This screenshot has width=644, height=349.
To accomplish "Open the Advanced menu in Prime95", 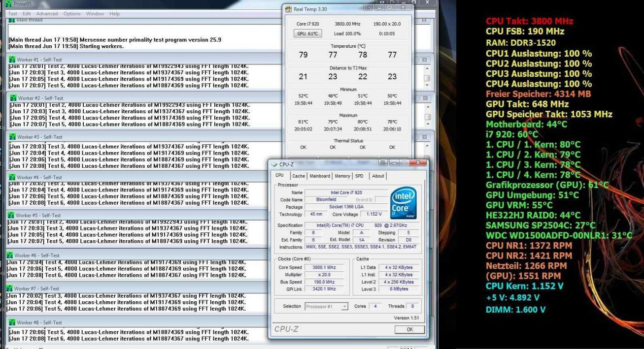I will tap(47, 14).
